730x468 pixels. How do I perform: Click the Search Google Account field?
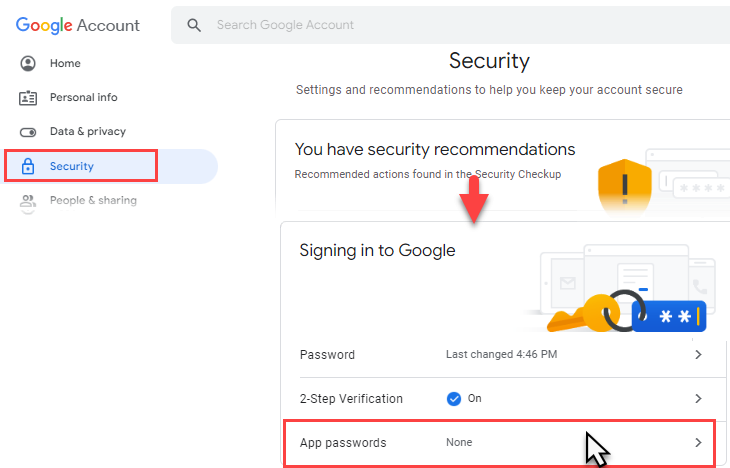pos(451,25)
